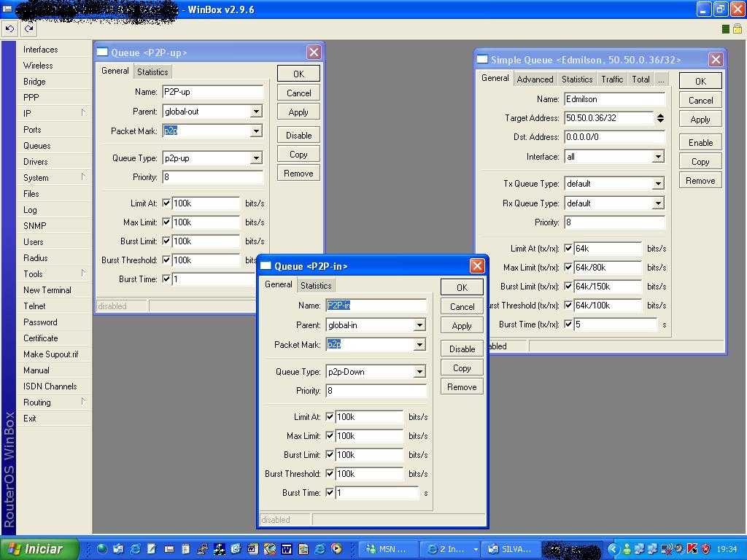
Task: Toggle Limit At checkbox in P2P-in queue
Action: 329,417
